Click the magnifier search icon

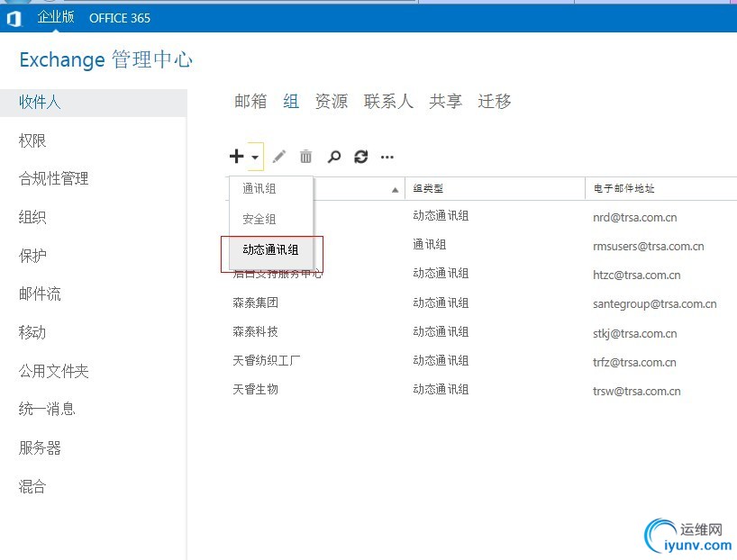(x=333, y=157)
